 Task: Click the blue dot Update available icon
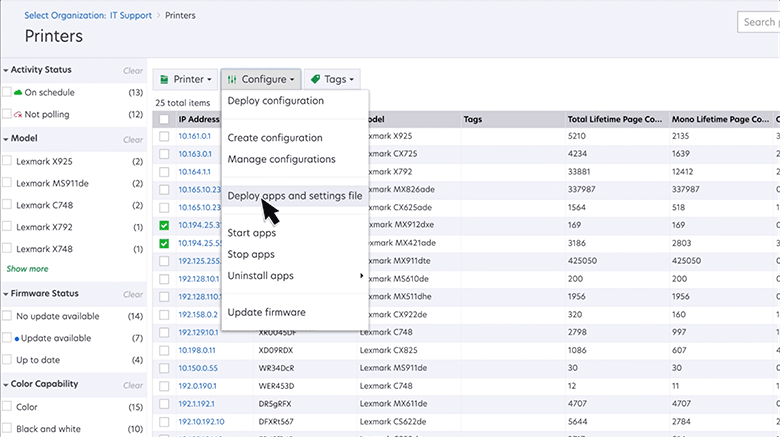(x=18, y=338)
